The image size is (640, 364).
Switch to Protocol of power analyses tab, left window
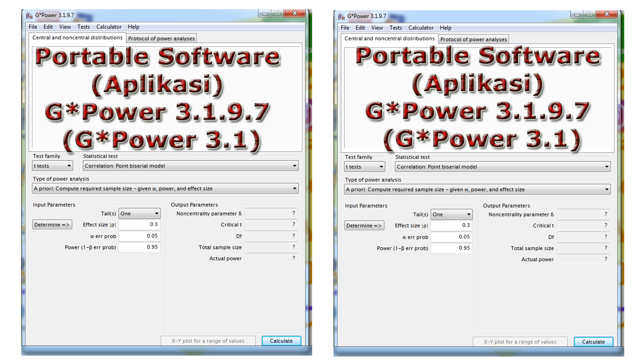tap(162, 38)
